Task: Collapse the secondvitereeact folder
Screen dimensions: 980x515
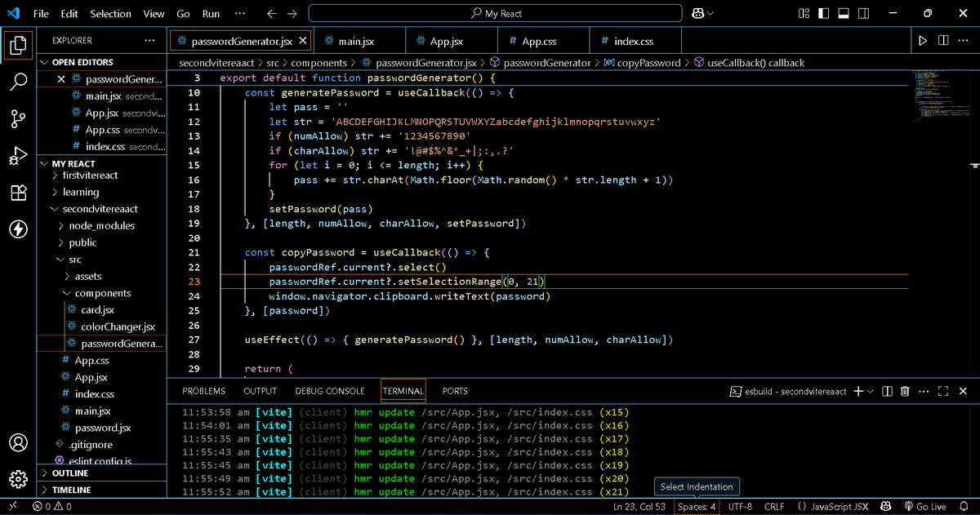Action: [102, 209]
